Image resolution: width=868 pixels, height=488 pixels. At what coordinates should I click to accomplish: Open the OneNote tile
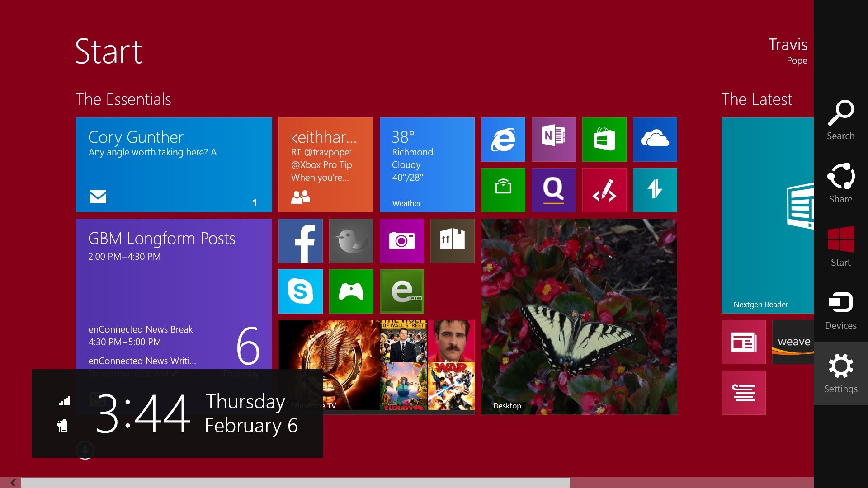(x=554, y=140)
